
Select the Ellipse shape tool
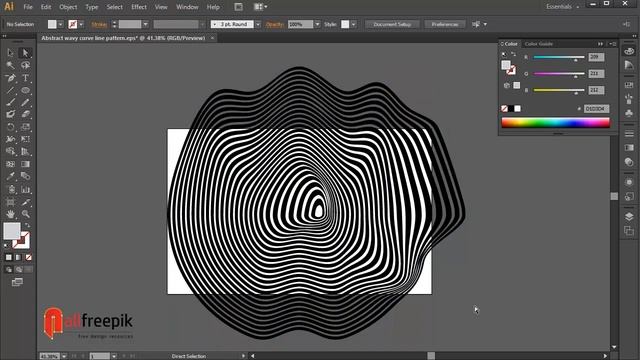coord(25,90)
